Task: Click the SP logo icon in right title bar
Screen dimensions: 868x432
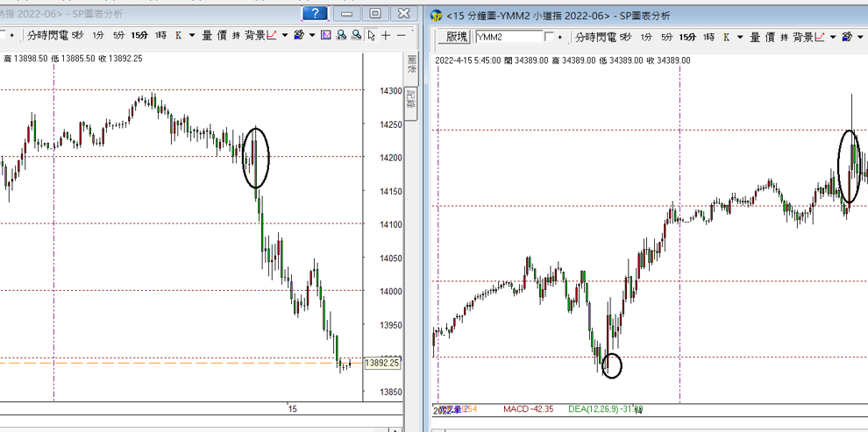Action: pos(437,15)
